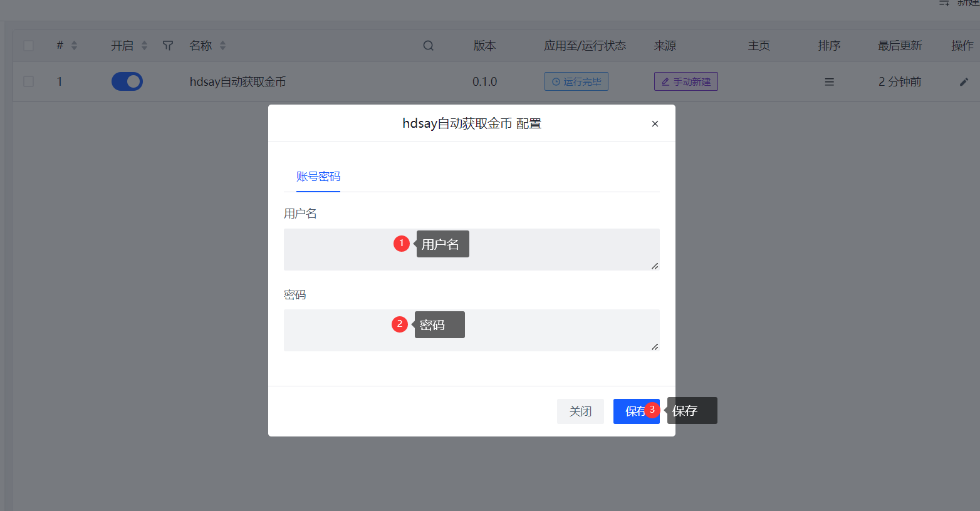Click the search icon in name column header
The image size is (980, 511).
click(x=428, y=46)
